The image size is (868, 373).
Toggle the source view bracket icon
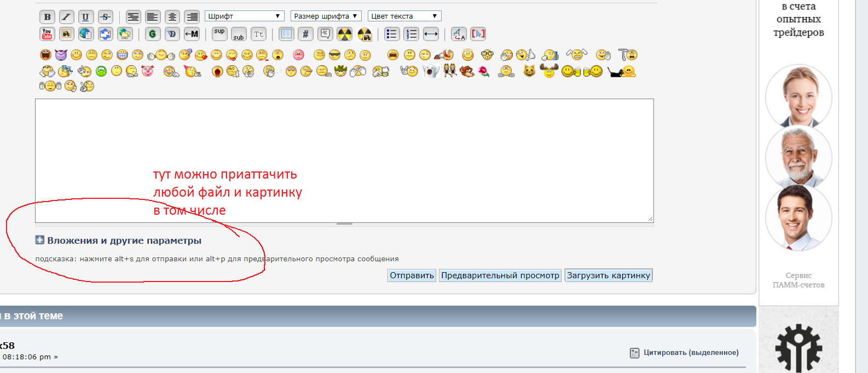[x=478, y=34]
